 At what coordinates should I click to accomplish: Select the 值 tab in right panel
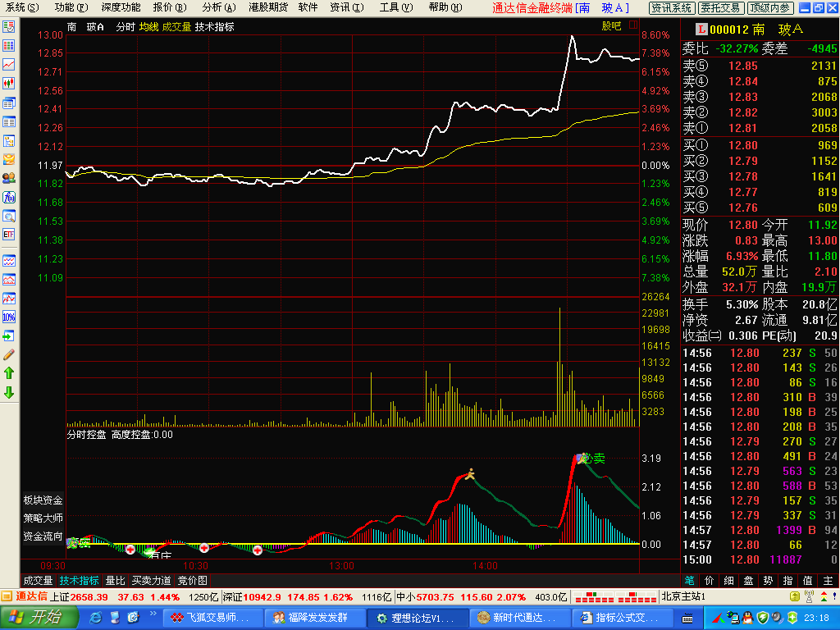pyautogui.click(x=808, y=581)
